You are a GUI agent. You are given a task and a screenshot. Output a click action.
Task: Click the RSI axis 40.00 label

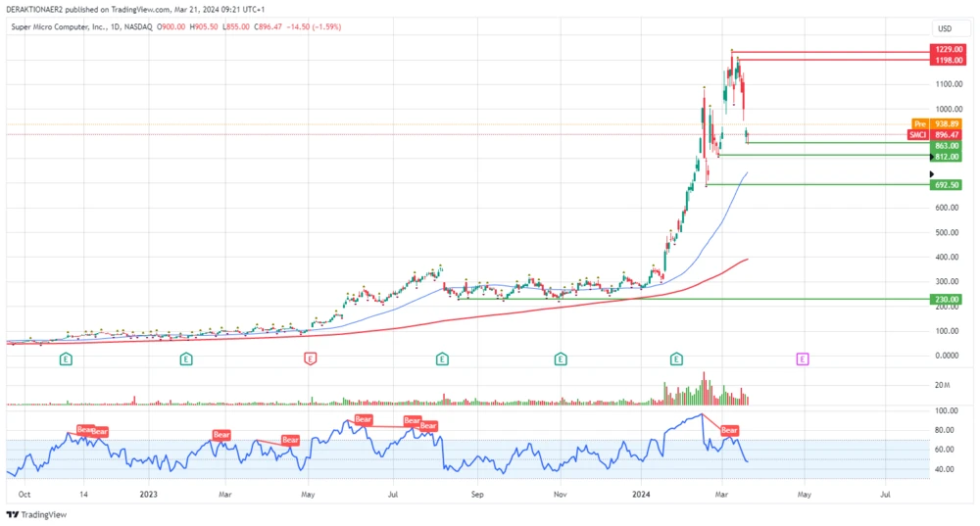click(945, 470)
